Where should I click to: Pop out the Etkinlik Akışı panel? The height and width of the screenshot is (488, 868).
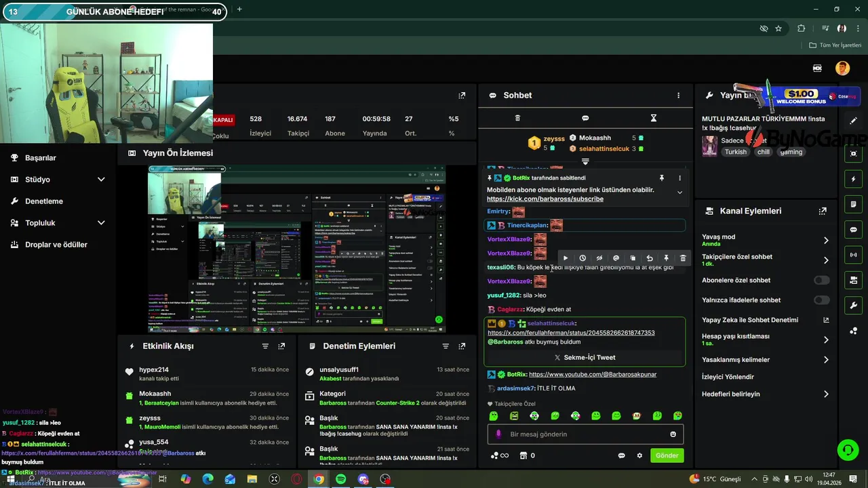(x=281, y=346)
